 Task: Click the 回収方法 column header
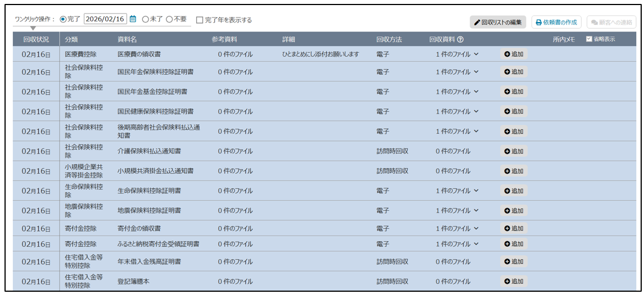tap(389, 40)
